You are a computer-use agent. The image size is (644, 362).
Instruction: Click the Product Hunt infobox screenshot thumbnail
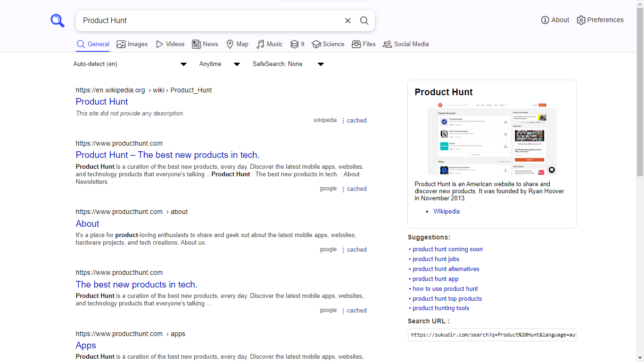click(492, 138)
